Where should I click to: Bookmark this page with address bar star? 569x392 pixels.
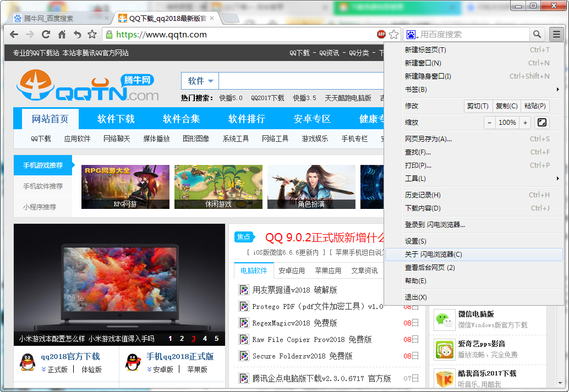[393, 35]
